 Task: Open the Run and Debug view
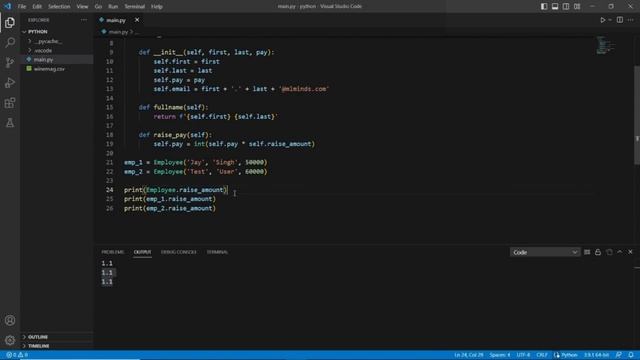pyautogui.click(x=10, y=82)
